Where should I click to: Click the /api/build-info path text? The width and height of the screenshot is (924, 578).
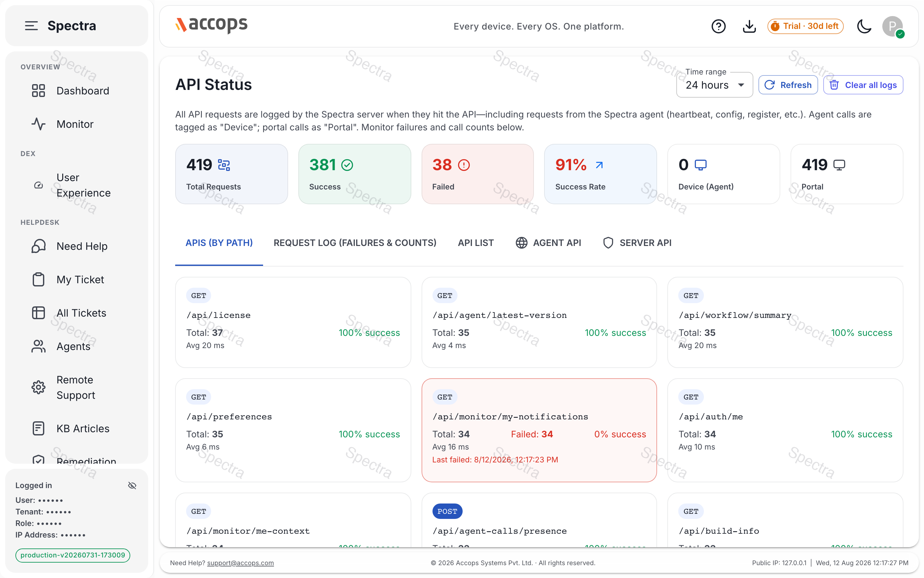point(719,531)
